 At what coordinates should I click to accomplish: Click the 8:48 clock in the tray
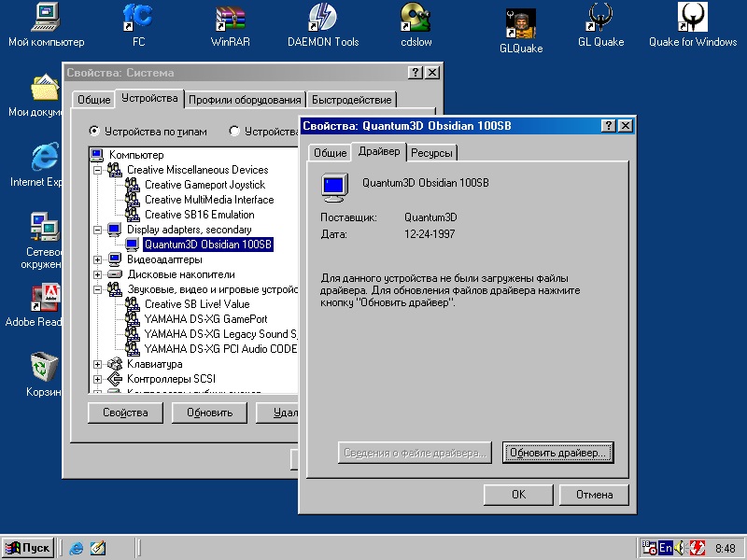coord(725,548)
